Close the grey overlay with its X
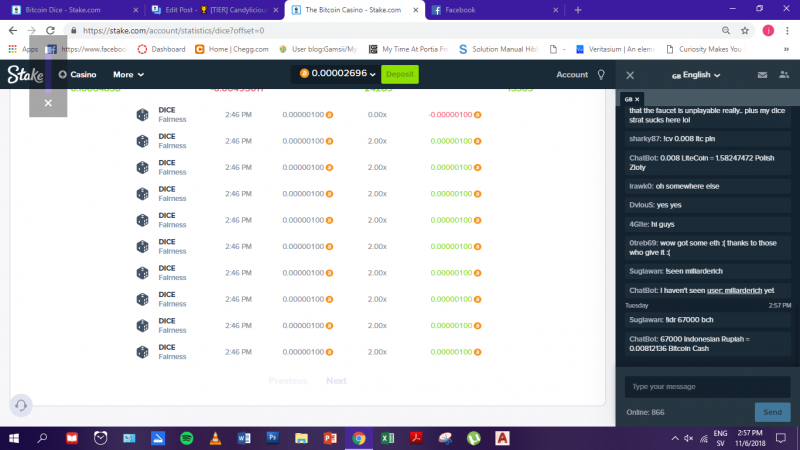This screenshot has height=450, width=800. click(48, 103)
